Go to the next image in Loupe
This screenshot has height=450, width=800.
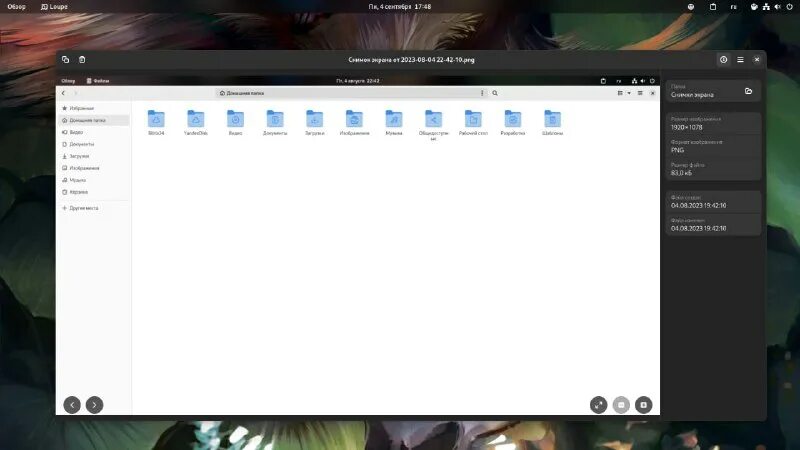pos(94,405)
